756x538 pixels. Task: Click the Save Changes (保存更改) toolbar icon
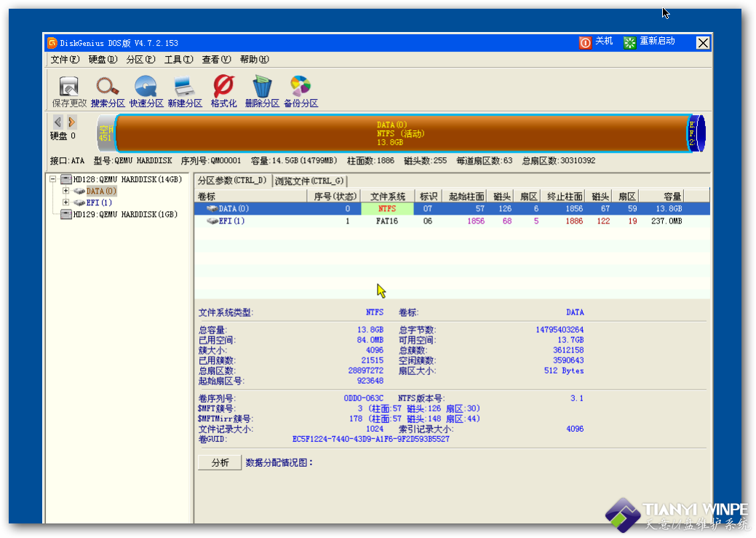(x=69, y=87)
